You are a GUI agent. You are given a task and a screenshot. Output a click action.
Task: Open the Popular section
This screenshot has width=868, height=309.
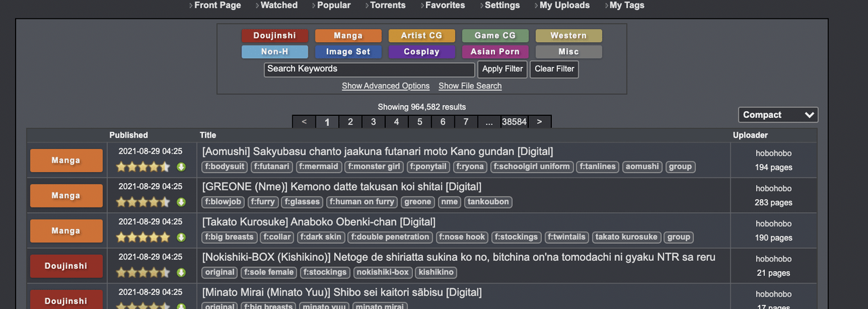point(334,5)
